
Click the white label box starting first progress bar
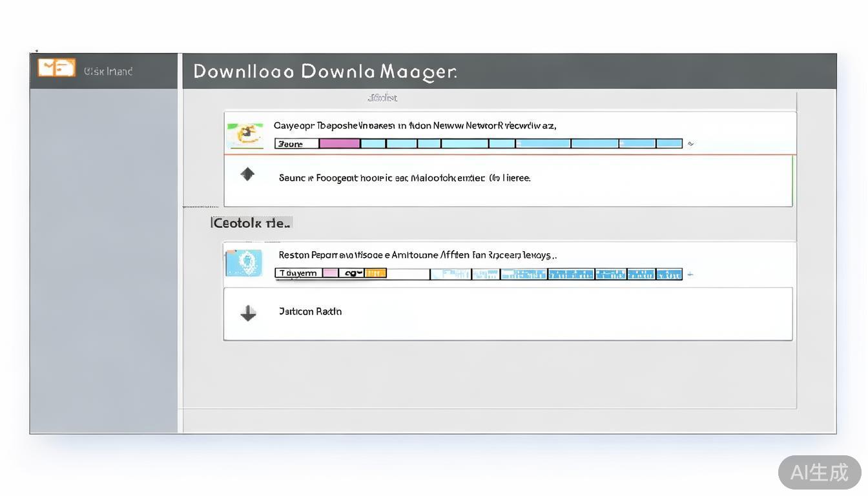[297, 143]
